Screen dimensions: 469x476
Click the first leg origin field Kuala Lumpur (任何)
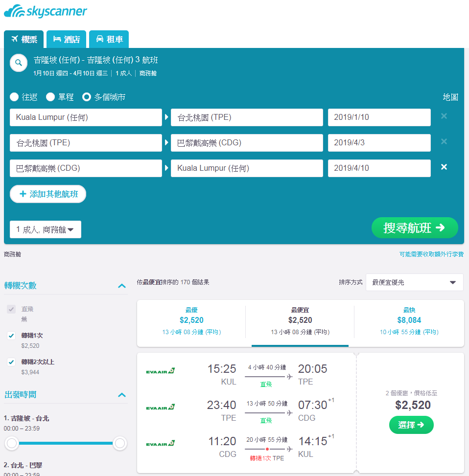(86, 117)
